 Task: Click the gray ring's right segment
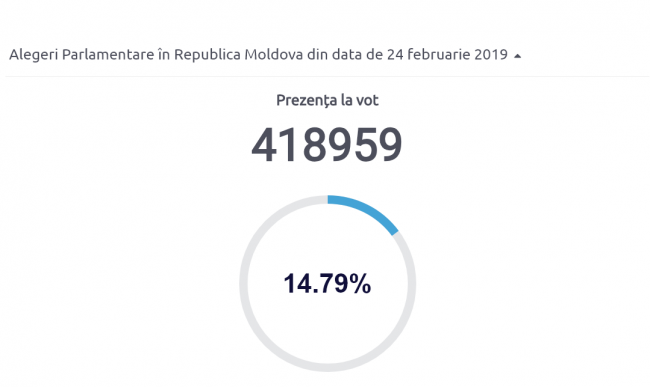click(x=411, y=284)
